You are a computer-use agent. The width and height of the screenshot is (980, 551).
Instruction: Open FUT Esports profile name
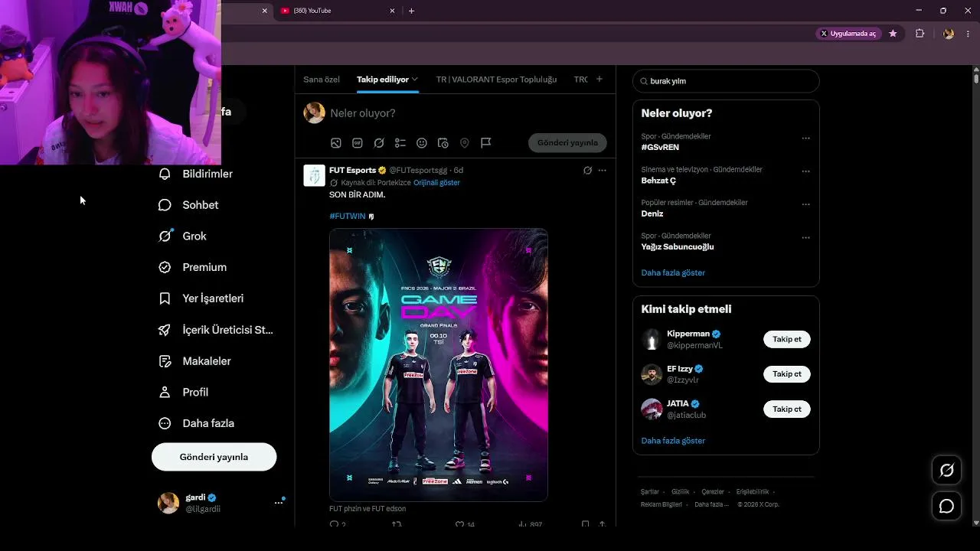[353, 170]
